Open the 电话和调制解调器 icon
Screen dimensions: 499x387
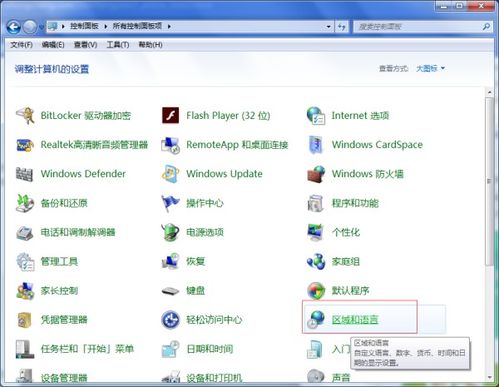coord(25,232)
